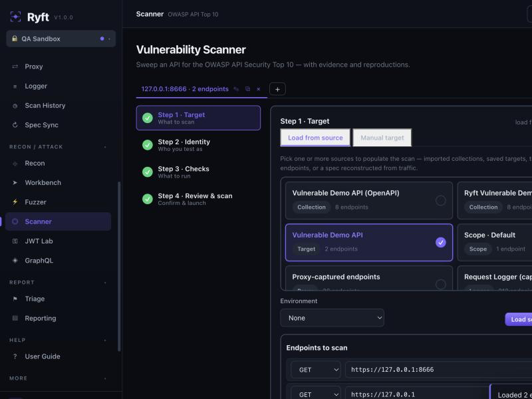
Task: Click the User Guide question mark icon
Action: (15, 356)
